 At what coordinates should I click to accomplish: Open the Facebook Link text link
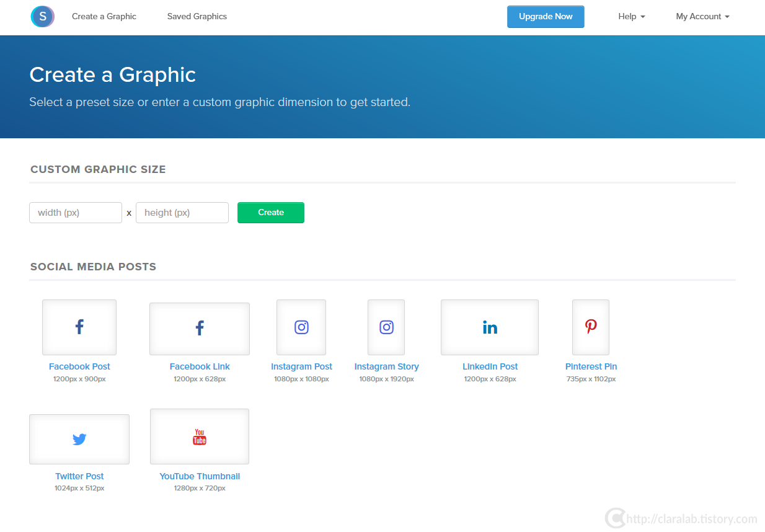(x=200, y=366)
